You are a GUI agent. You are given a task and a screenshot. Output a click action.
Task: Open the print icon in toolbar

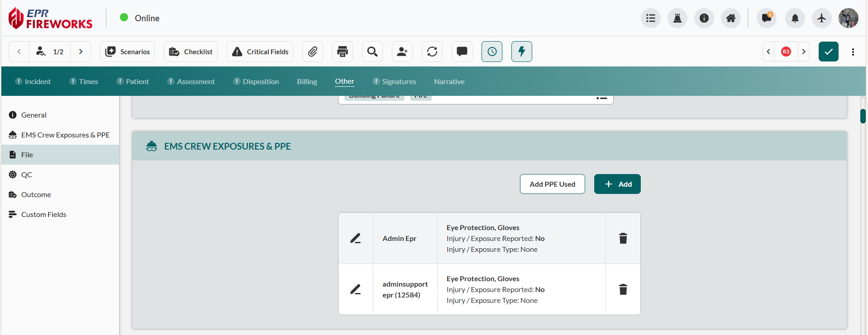tap(343, 52)
